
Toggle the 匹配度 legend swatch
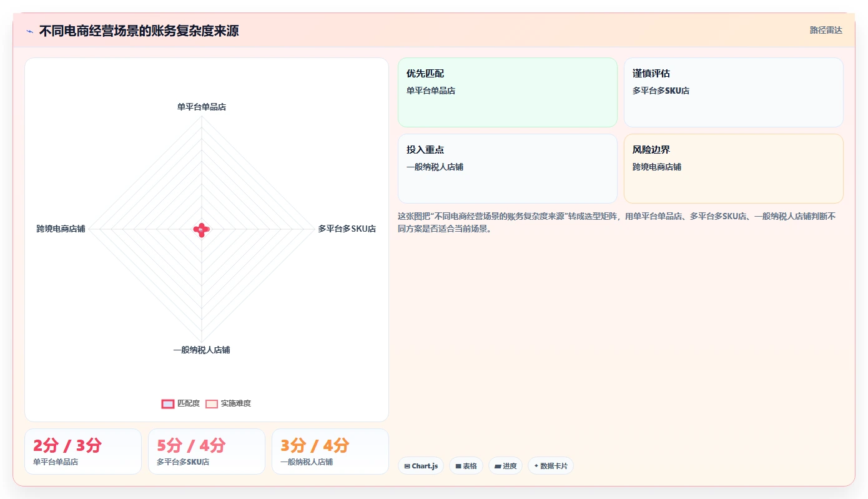pyautogui.click(x=168, y=403)
